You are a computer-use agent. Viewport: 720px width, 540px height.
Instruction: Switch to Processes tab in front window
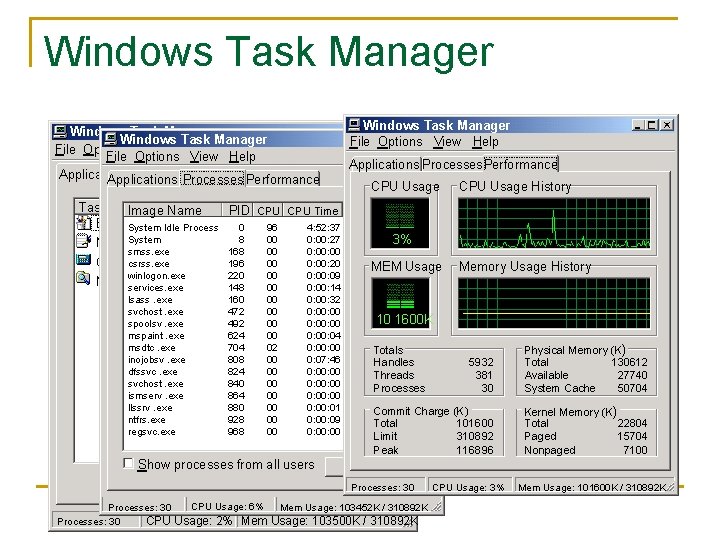[x=452, y=164]
